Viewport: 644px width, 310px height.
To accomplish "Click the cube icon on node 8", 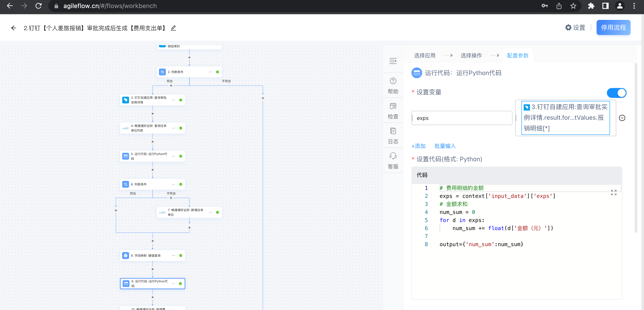I will pyautogui.click(x=125, y=256).
